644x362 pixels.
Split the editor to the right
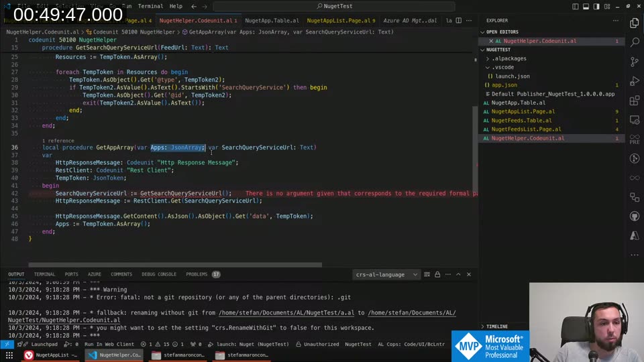[458, 21]
